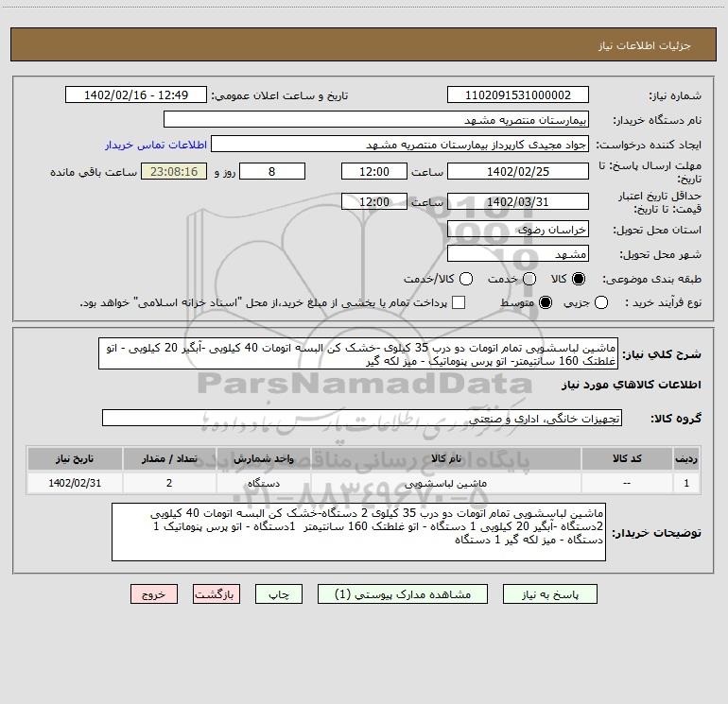Click the پاسخ به نیاز button
728x704 pixels.
tap(550, 594)
